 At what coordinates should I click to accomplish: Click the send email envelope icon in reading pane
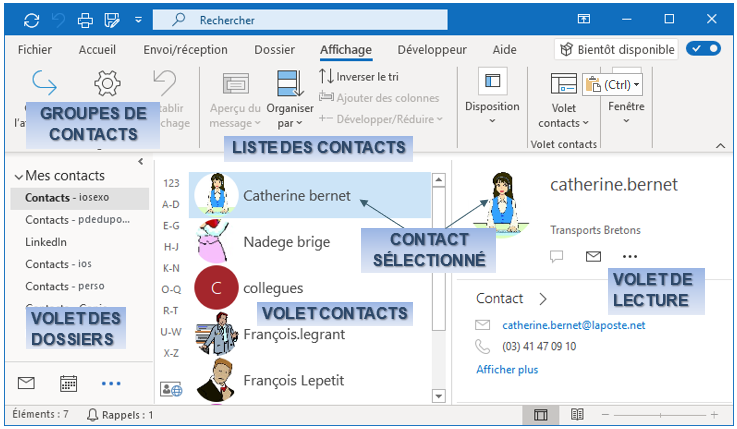[x=593, y=256]
